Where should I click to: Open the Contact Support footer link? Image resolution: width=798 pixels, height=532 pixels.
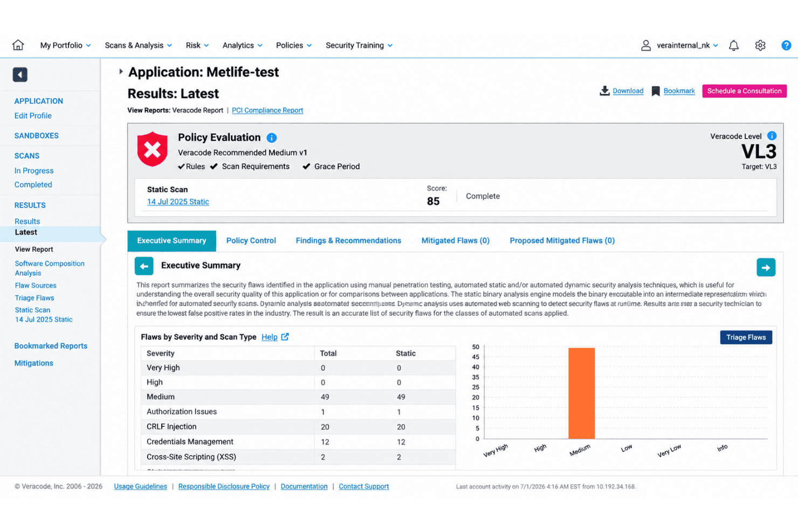[363, 487]
